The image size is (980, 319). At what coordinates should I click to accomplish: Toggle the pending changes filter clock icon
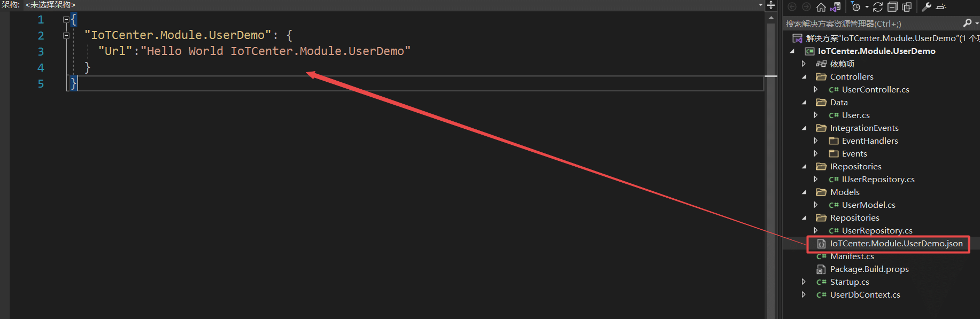856,7
